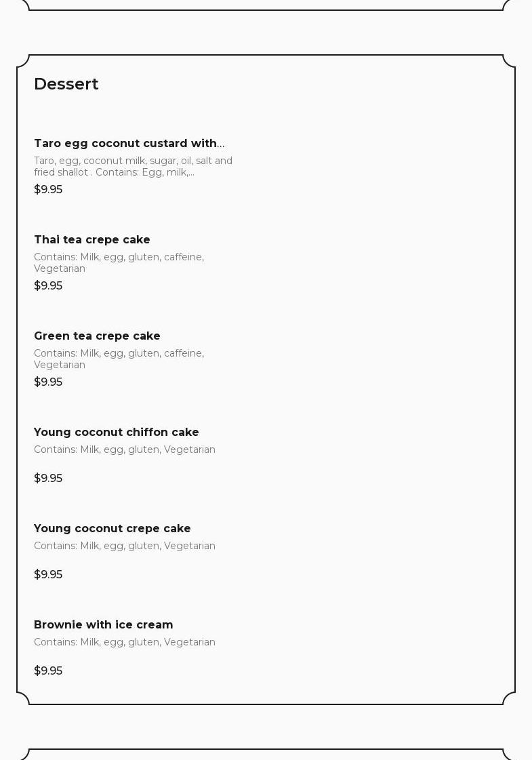Click the Green tea crepe cake price
This screenshot has width=532, height=760.
(x=48, y=382)
